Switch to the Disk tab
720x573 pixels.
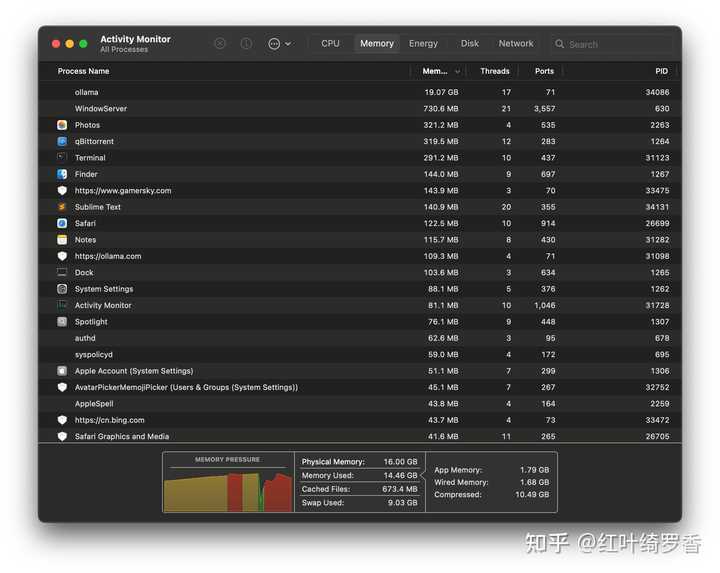click(470, 44)
